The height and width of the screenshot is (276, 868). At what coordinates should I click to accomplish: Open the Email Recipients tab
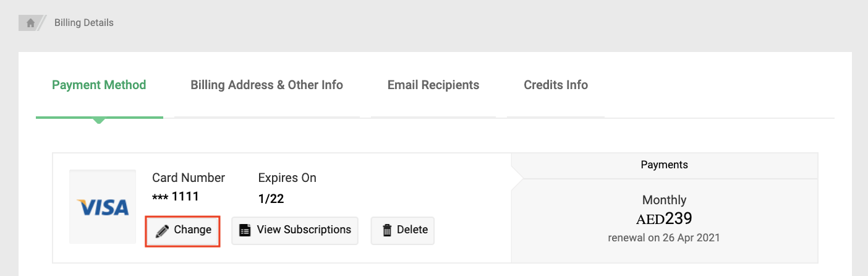point(433,85)
